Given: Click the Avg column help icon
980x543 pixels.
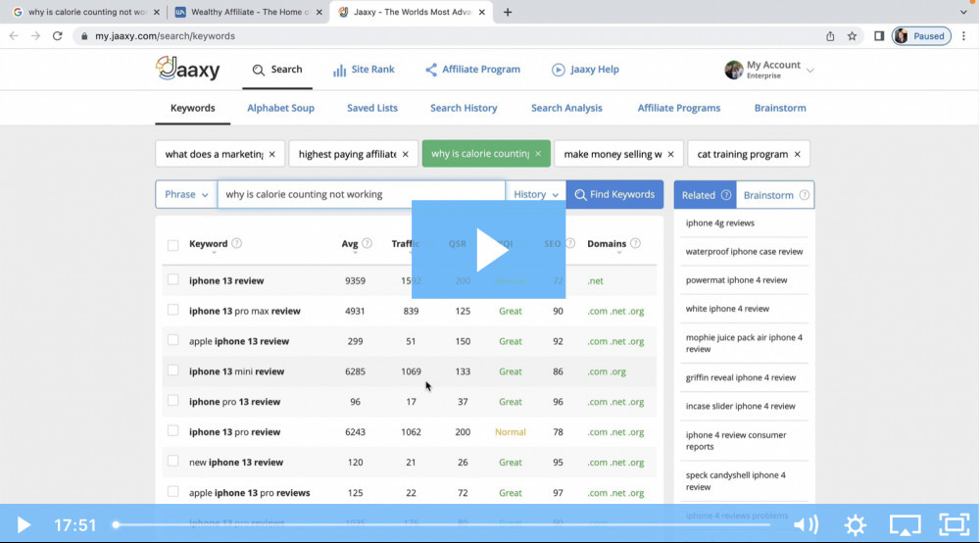Looking at the screenshot, I should (367, 243).
